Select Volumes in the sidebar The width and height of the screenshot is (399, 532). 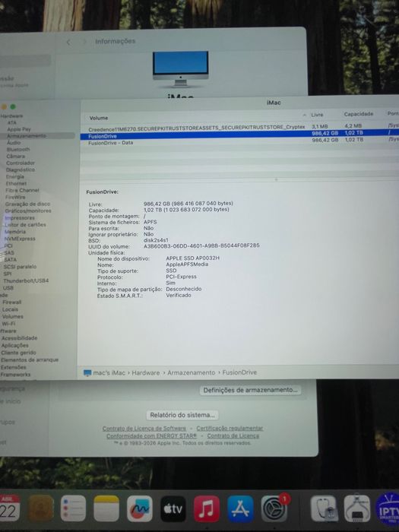pyautogui.click(x=13, y=317)
